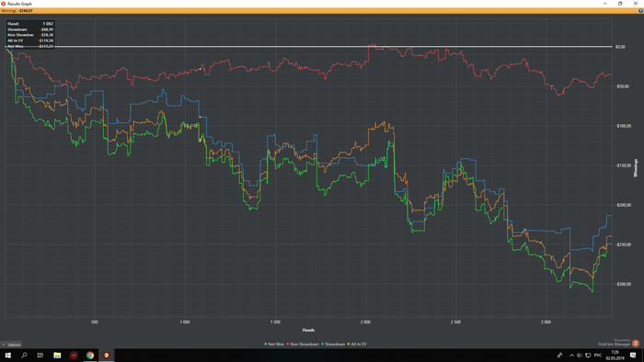Toggle the All-In EV legend entry
Screen dimensions: 644x362
coord(357,345)
